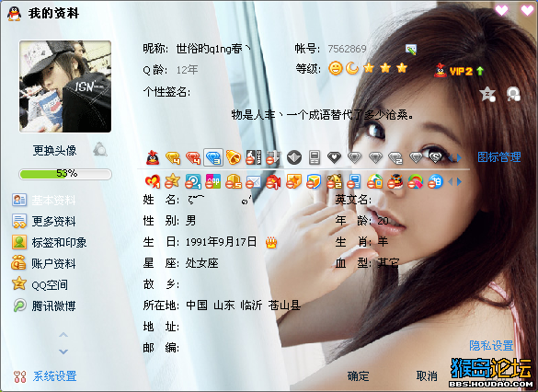This screenshot has width=538, height=392.
Task: Click the smiling sun level icon
Action: (x=336, y=68)
